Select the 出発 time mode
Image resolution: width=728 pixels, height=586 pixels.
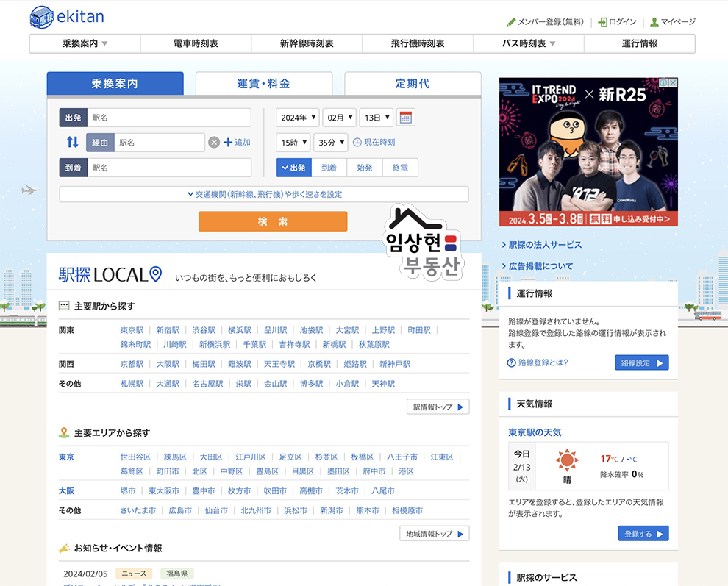tap(294, 168)
